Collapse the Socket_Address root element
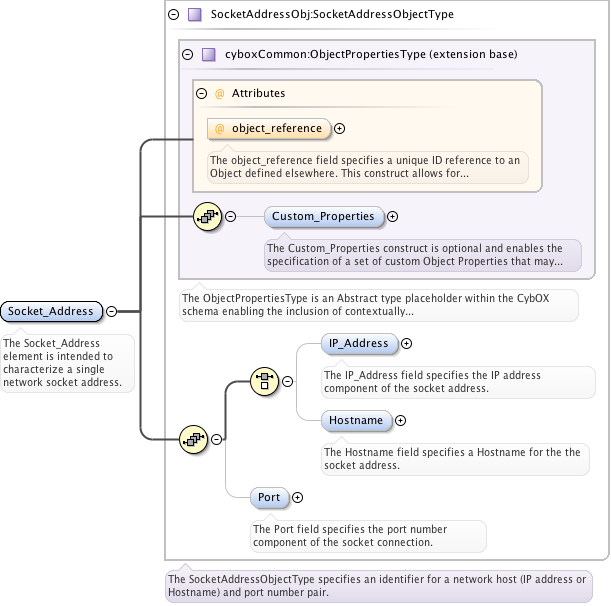This screenshot has width=611, height=606. click(111, 311)
